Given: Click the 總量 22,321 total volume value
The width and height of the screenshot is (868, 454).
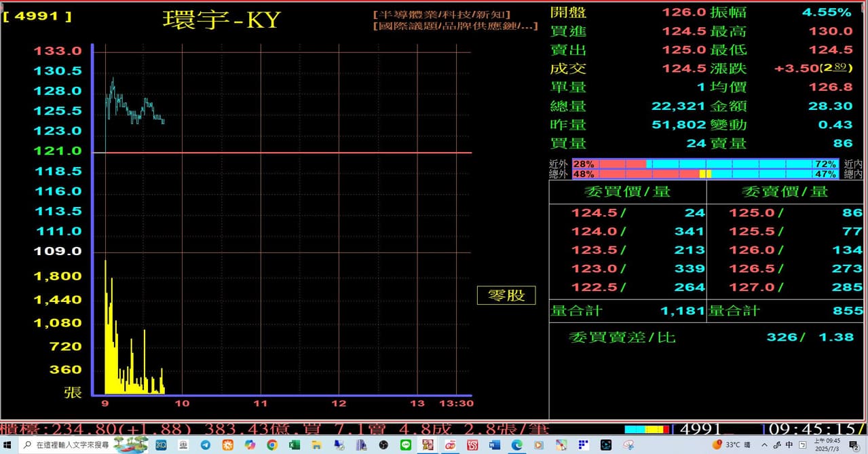Looking at the screenshot, I should pos(679,106).
